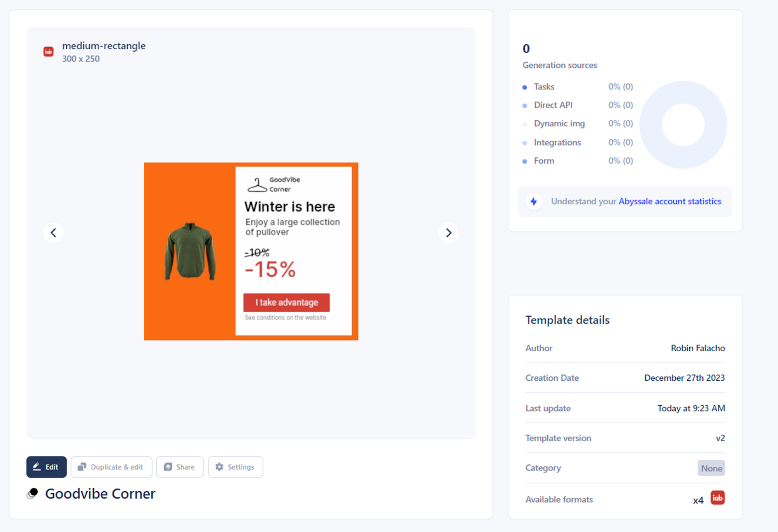Image resolution: width=778 pixels, height=532 pixels.
Task: Open Abyssale account statistics link
Action: click(670, 201)
